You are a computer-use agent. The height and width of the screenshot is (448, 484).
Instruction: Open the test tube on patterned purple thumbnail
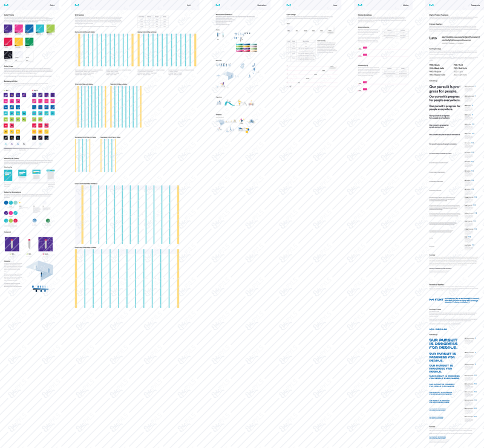[x=45, y=244]
